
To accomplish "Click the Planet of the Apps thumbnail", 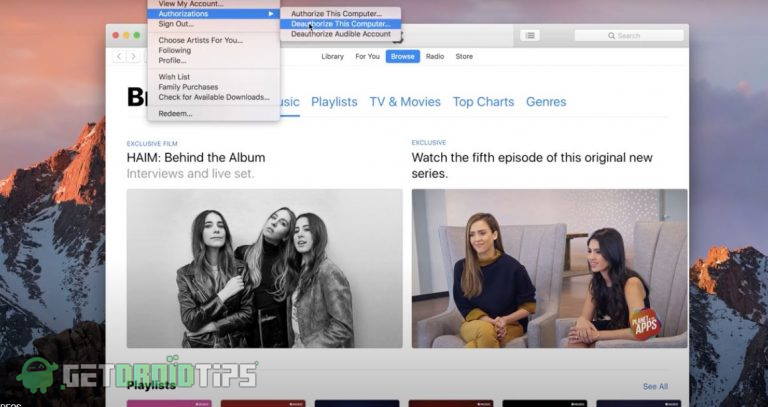I will point(550,268).
